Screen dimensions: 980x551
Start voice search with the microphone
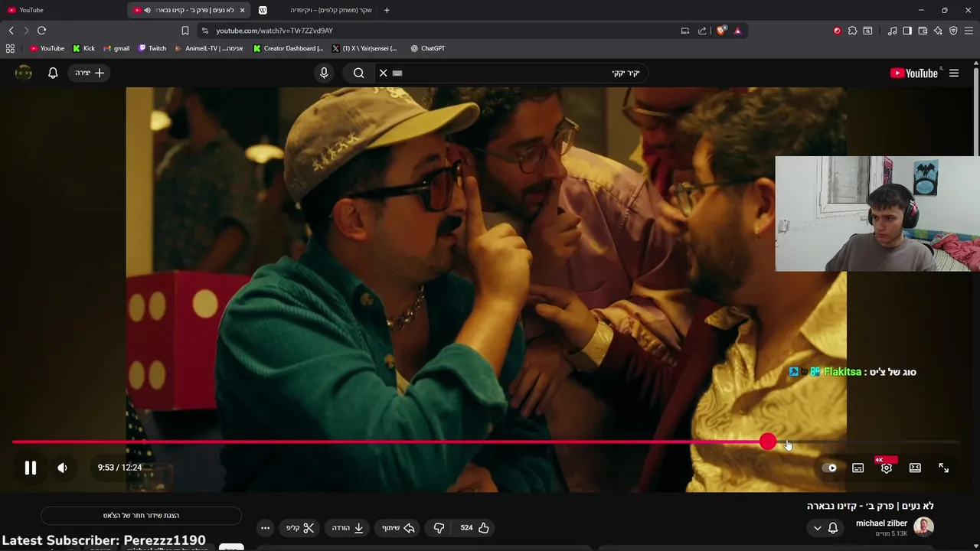324,73
